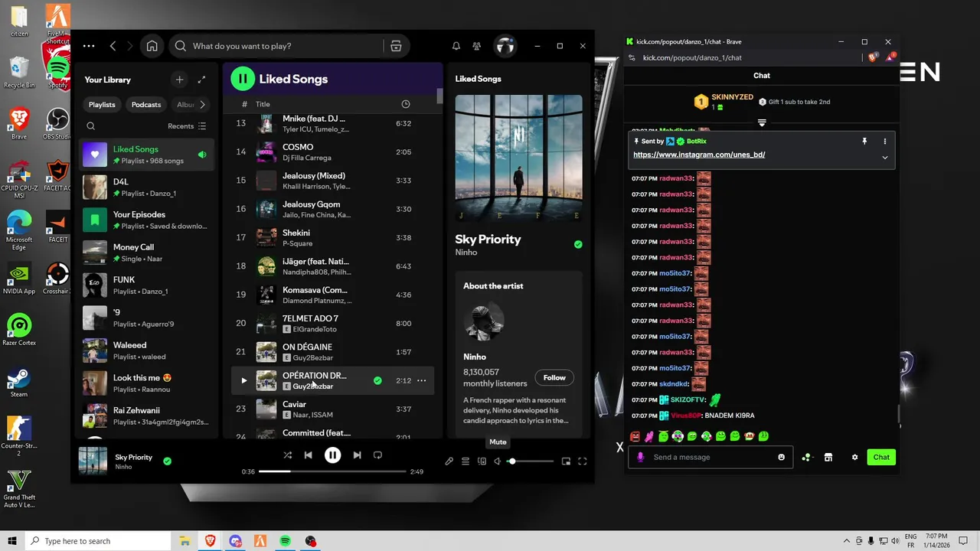980x551 pixels.
Task: Open Spotify Home button
Action: point(152,46)
